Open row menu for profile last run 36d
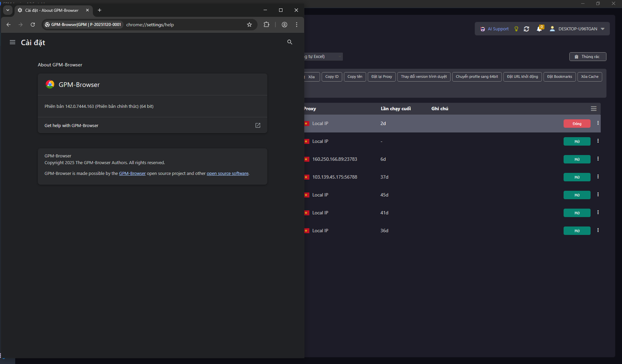 [x=598, y=230]
